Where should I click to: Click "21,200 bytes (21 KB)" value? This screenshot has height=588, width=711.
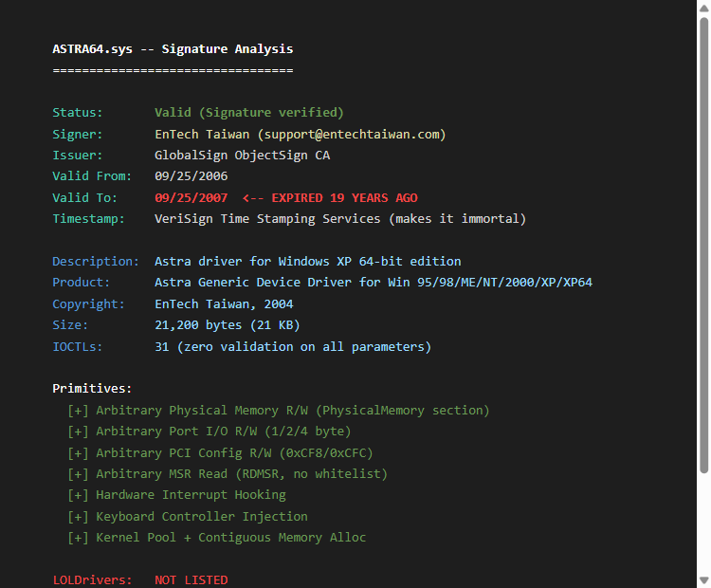pyautogui.click(x=228, y=325)
